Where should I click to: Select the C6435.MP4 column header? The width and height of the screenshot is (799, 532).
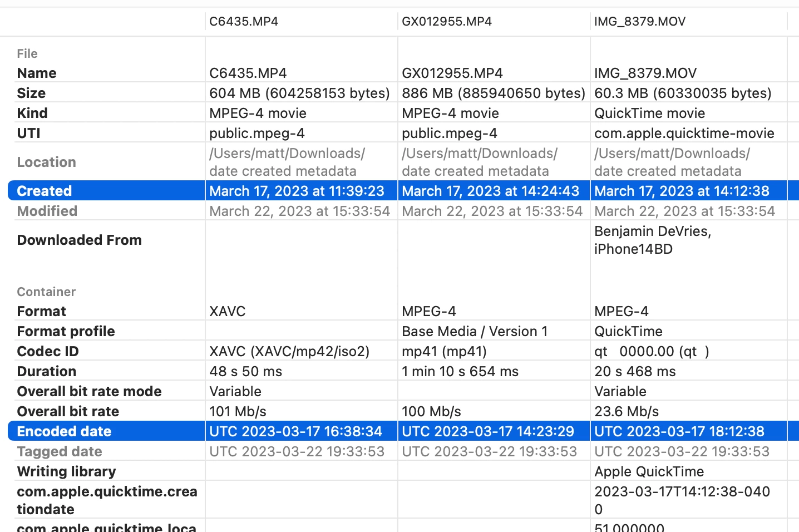click(x=244, y=22)
